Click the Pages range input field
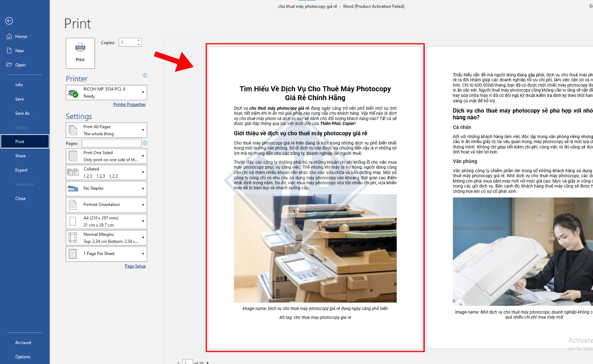 point(112,143)
